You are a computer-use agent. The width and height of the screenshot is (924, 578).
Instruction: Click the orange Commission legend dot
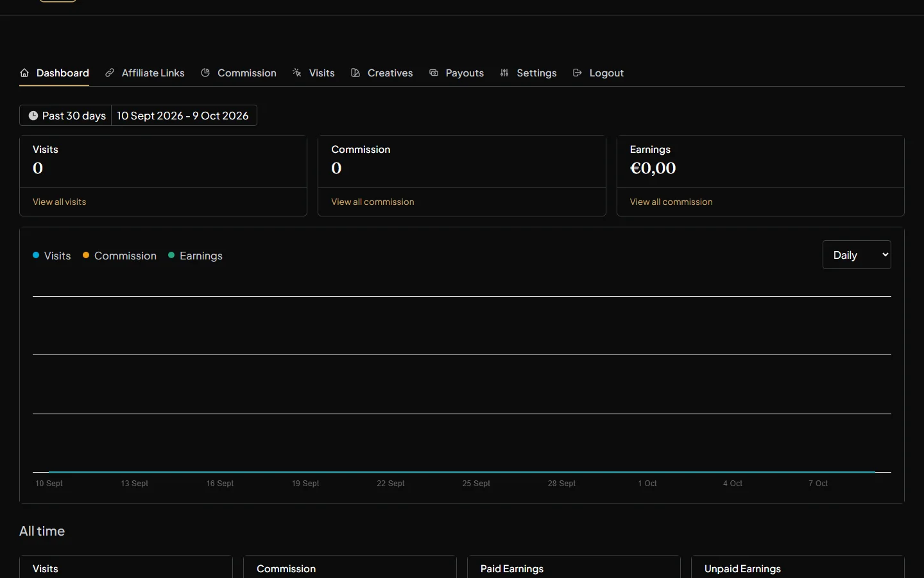(86, 255)
